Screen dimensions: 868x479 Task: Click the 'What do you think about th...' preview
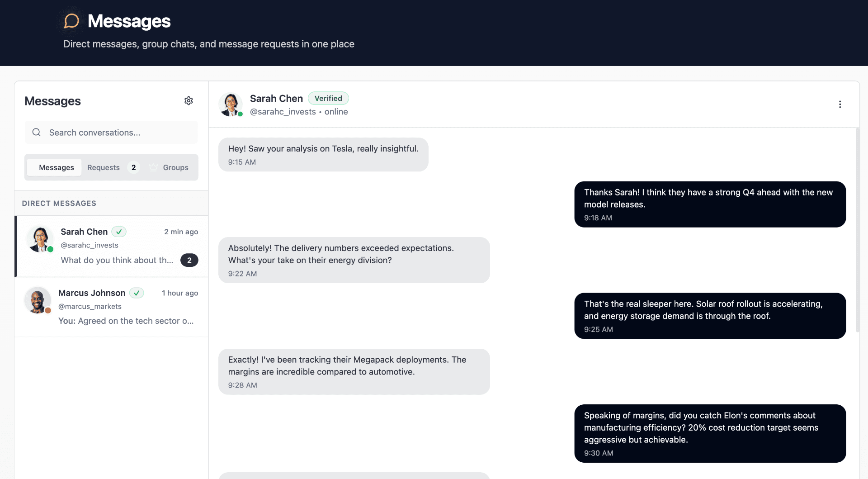(x=117, y=260)
